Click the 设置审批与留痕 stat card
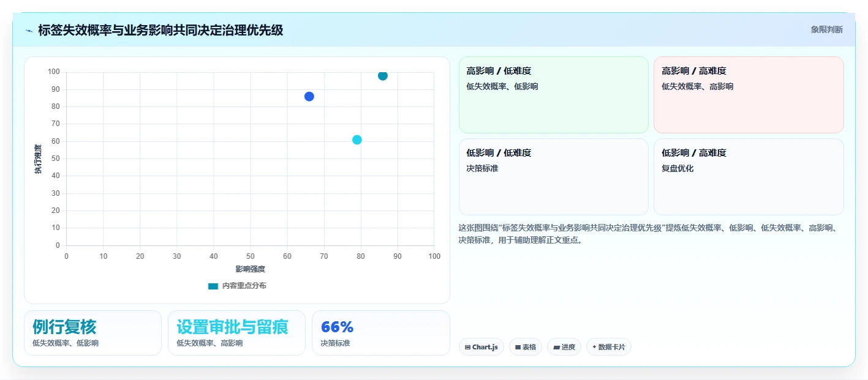This screenshot has width=868, height=380. (236, 333)
